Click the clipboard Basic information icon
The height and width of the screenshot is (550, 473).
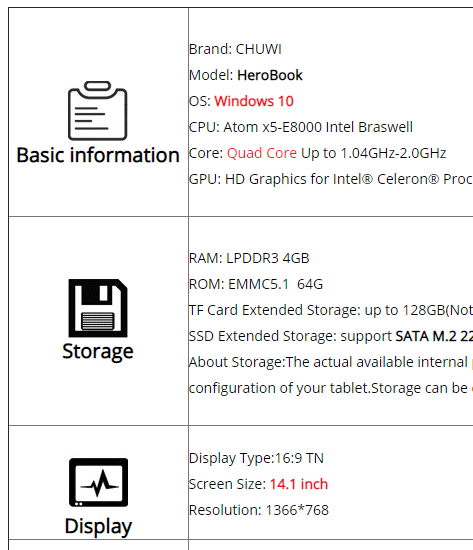coord(98,110)
